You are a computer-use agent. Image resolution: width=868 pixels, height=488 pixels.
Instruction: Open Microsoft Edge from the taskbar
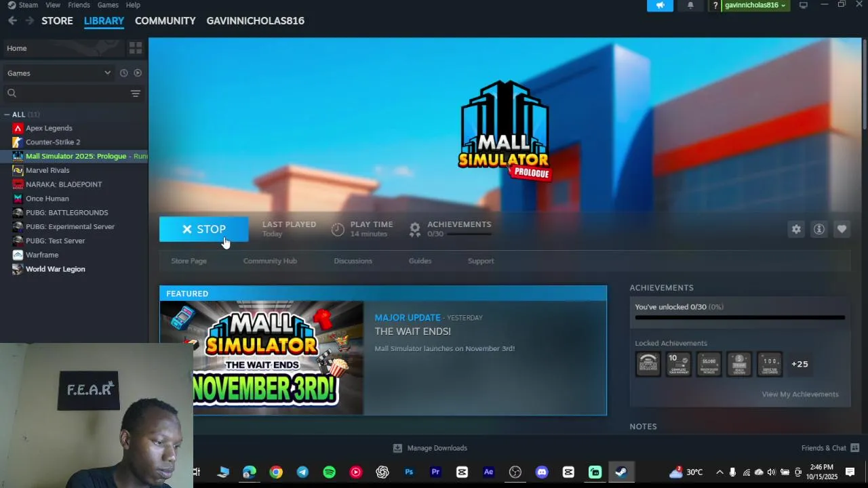pyautogui.click(x=250, y=472)
